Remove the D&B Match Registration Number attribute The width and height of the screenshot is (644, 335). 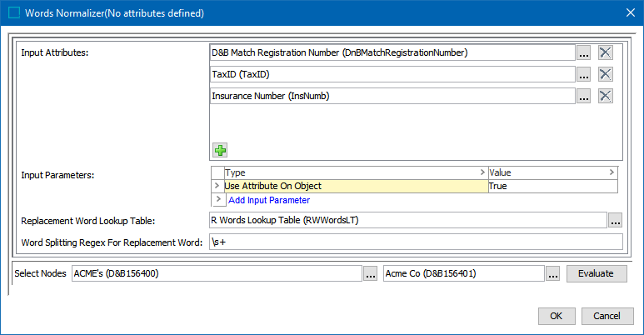tap(606, 52)
